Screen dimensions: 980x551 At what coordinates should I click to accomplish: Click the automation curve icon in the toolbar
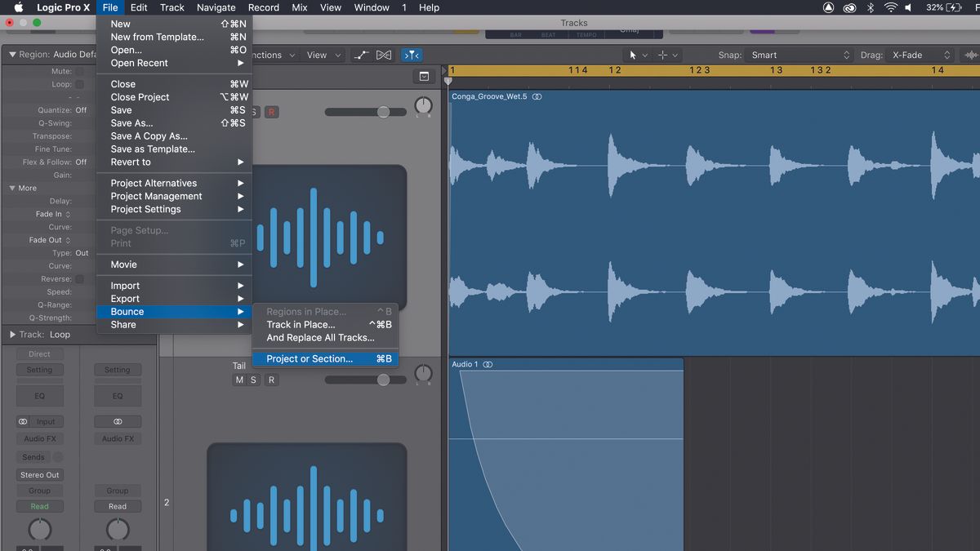362,55
